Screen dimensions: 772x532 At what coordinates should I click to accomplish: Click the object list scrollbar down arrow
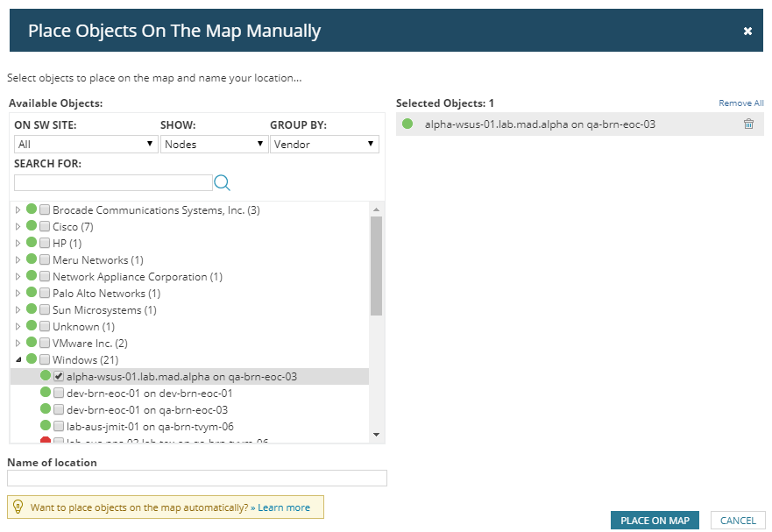tap(376, 434)
